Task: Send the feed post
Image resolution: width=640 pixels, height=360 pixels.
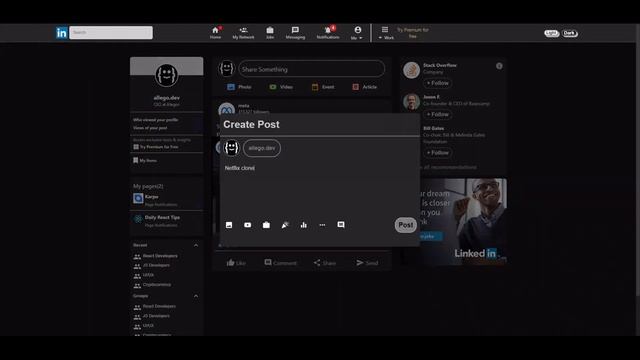Action: [367, 263]
